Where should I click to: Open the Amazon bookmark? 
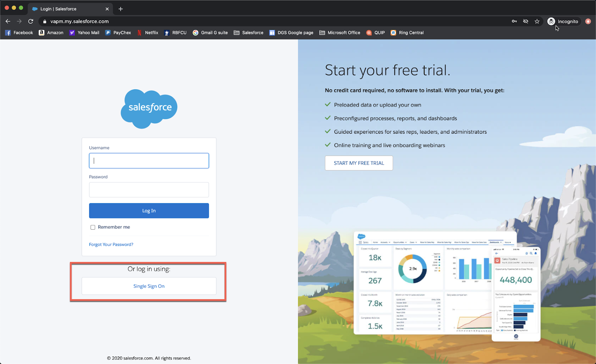pyautogui.click(x=51, y=33)
